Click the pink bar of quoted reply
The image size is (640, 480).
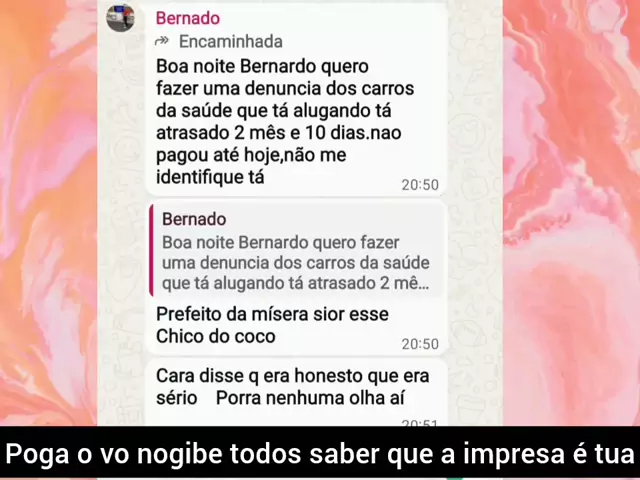151,251
